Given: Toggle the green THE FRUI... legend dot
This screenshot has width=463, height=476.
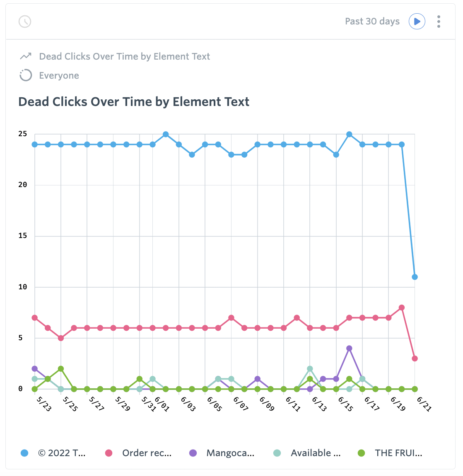Looking at the screenshot, I should (361, 453).
